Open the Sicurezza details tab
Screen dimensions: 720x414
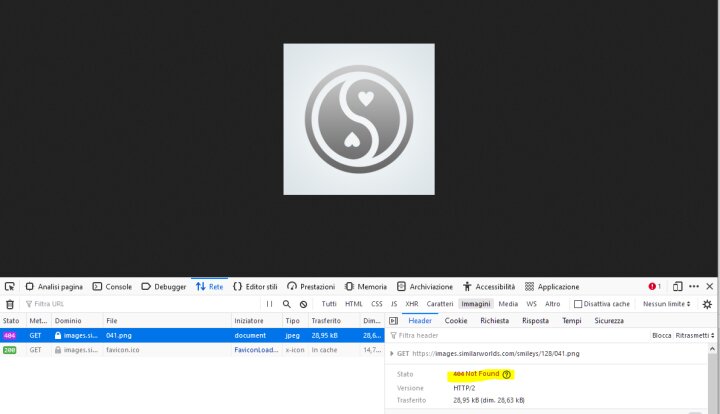[609, 320]
